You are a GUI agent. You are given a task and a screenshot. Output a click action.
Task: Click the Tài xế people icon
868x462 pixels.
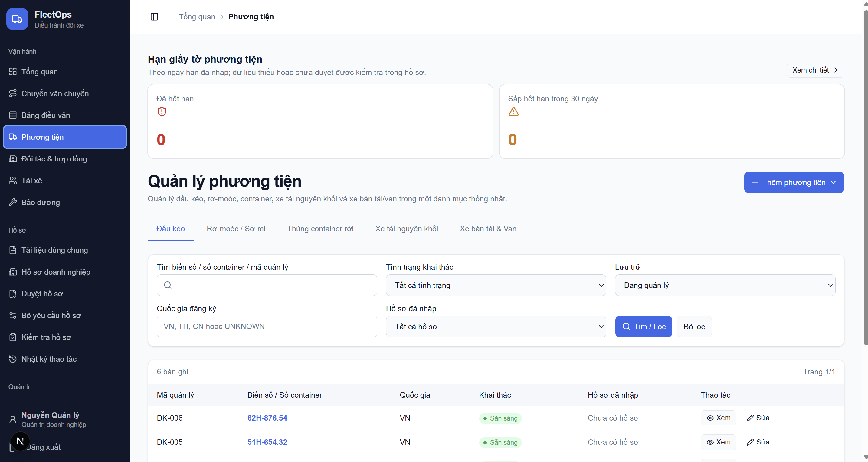point(13,181)
